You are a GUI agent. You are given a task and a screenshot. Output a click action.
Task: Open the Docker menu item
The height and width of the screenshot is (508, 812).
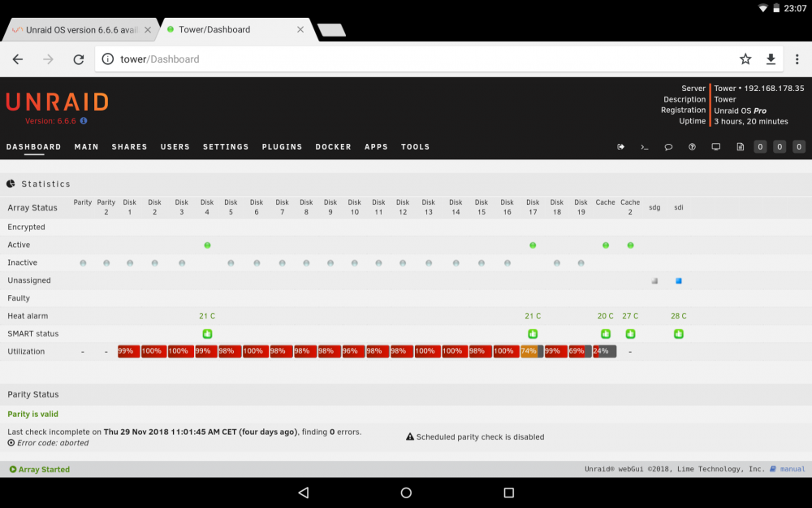point(334,146)
